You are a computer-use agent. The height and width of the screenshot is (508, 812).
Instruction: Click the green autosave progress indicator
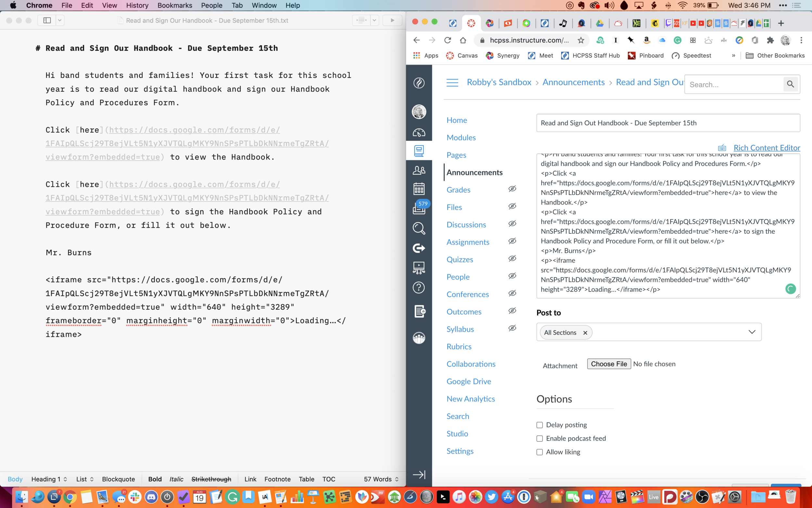click(x=791, y=289)
